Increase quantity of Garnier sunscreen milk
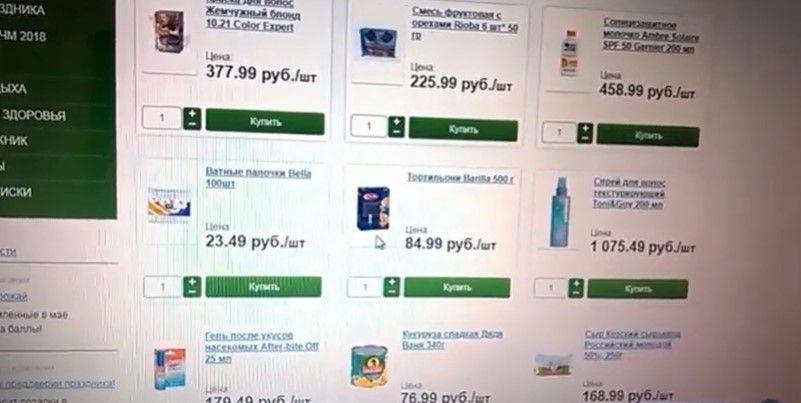 point(585,128)
